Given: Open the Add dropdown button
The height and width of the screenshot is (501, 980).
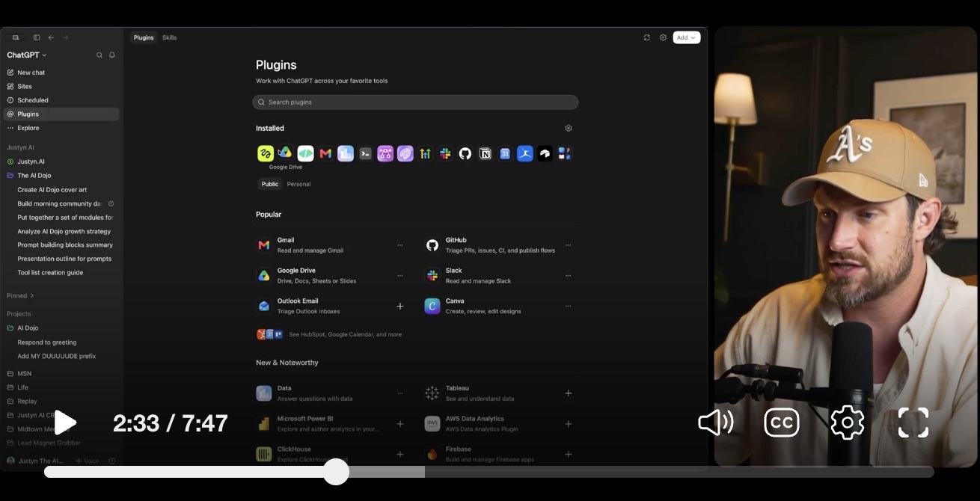Looking at the screenshot, I should click(686, 37).
